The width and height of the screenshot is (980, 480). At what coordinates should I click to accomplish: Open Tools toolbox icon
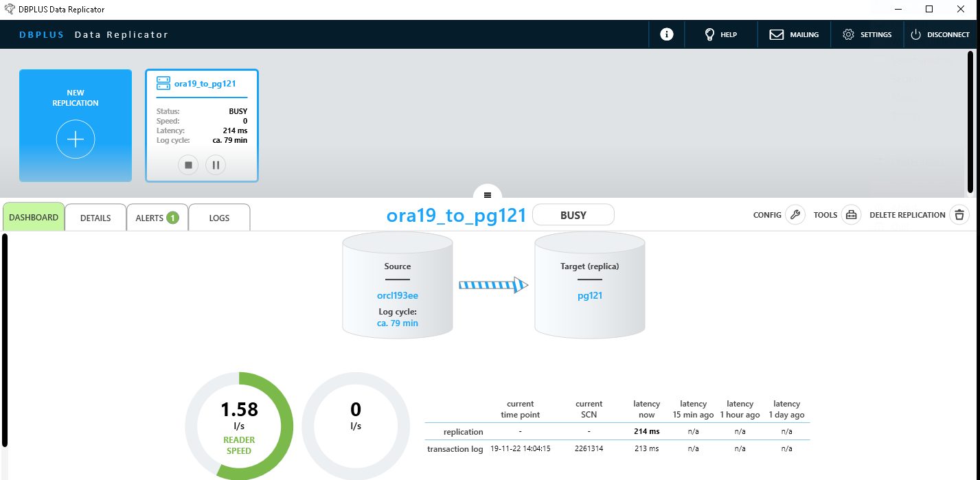click(852, 215)
